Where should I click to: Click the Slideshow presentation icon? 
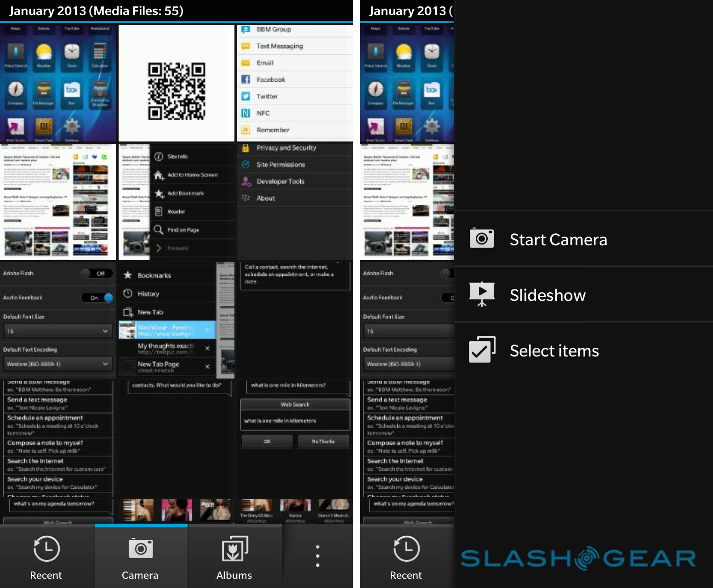pyautogui.click(x=481, y=294)
